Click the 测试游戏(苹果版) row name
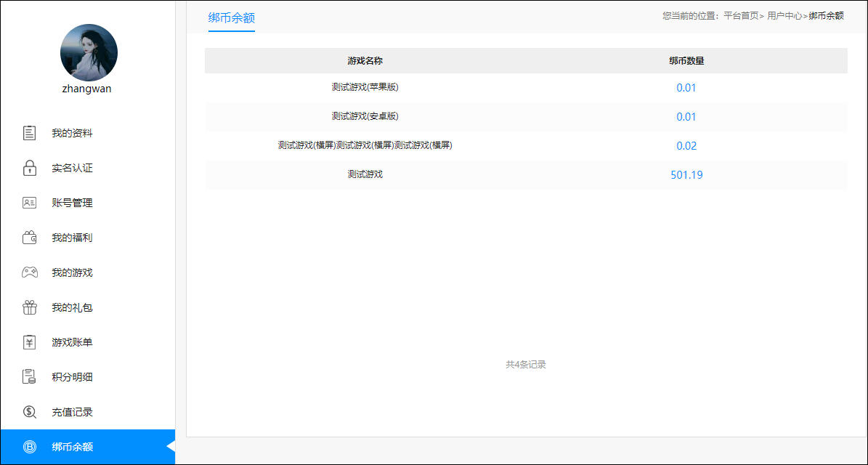Screen dimensions: 868x465 tap(365, 87)
